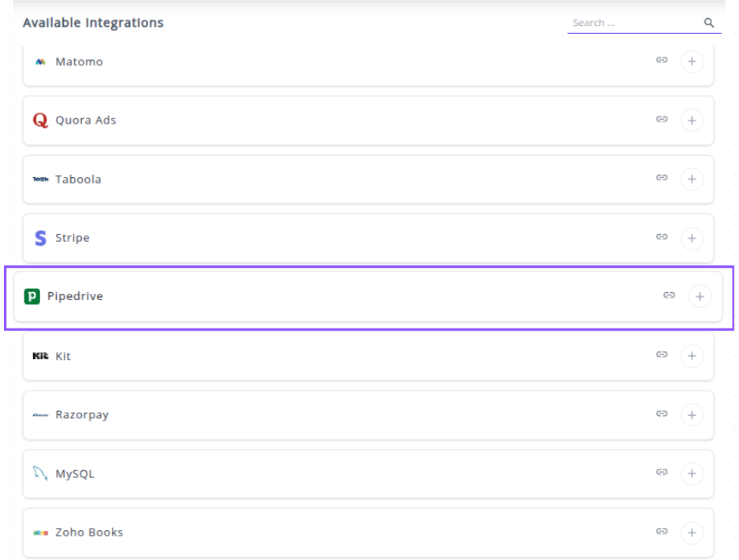The width and height of the screenshot is (739, 560).
Task: Click the green Pipedrive logo
Action: (32, 297)
